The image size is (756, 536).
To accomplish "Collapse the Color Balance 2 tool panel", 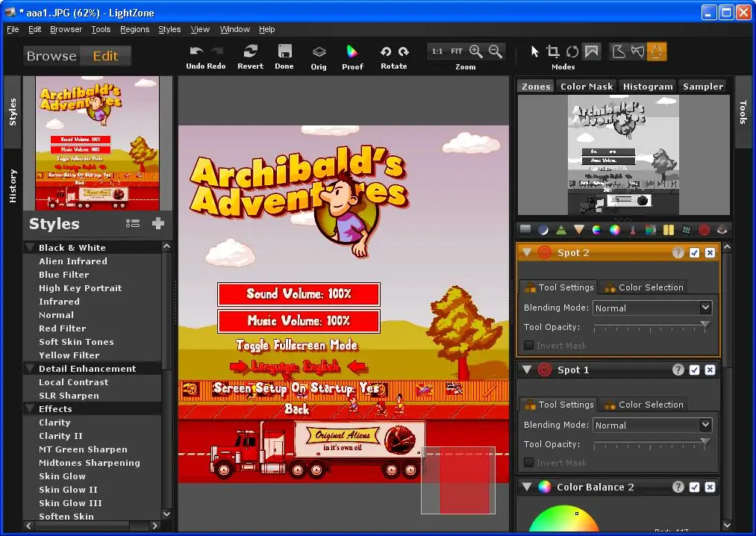I will [527, 487].
